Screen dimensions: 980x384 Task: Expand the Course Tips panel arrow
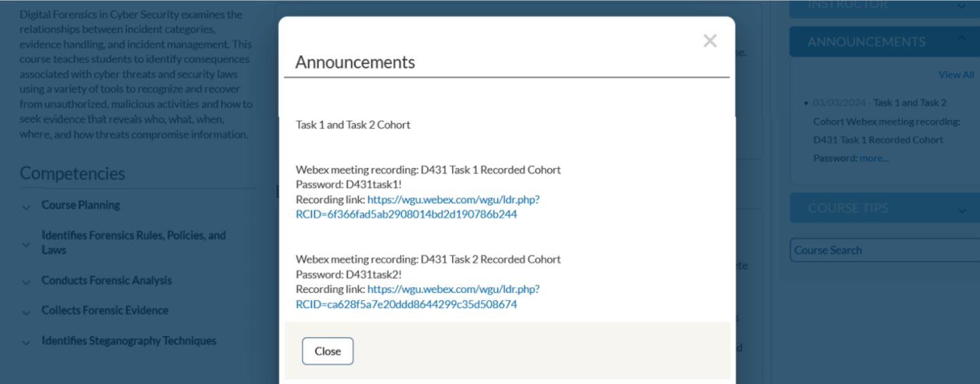pyautogui.click(x=962, y=211)
